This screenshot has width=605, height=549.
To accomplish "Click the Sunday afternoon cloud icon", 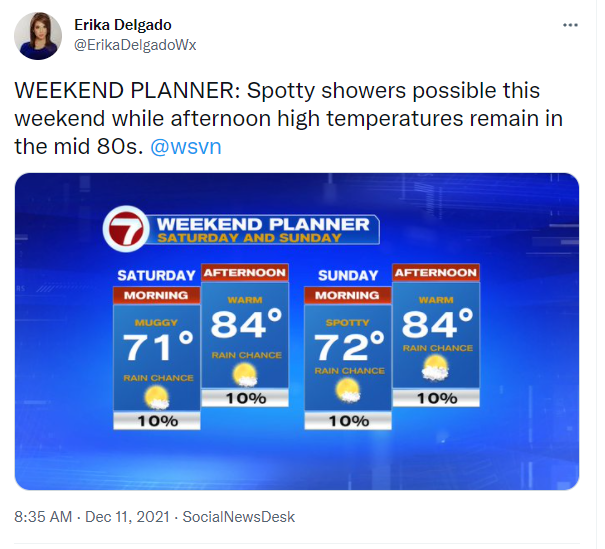I will (x=435, y=369).
